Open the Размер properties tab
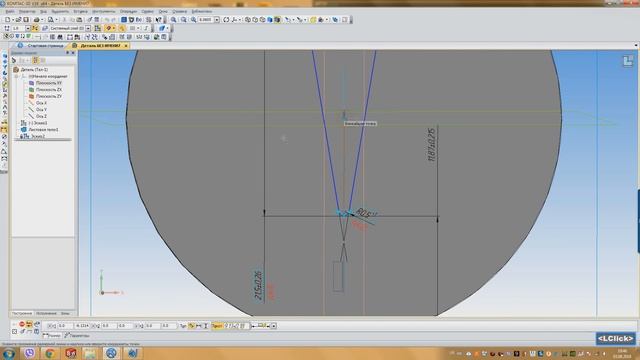 click(x=51, y=336)
